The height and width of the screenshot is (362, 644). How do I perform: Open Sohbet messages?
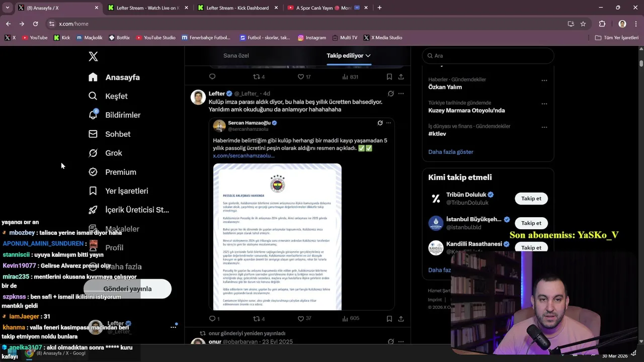coord(110,134)
